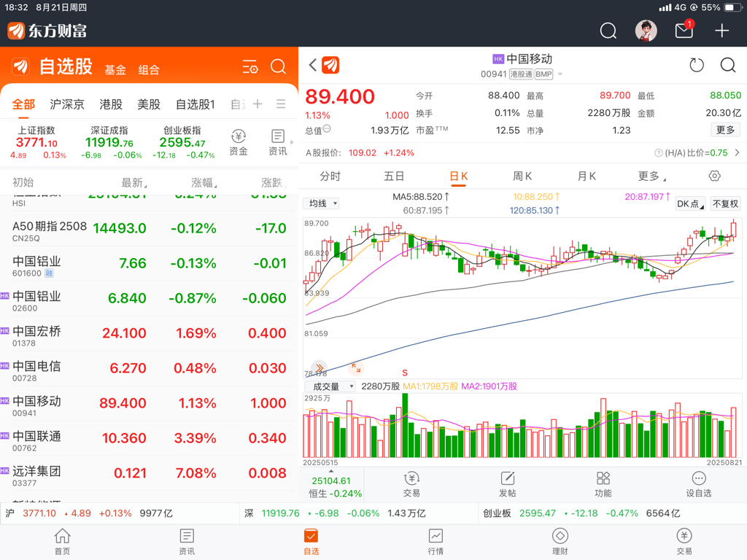Switch chart to 月K view
This screenshot has height=560, width=747.
coord(587,176)
